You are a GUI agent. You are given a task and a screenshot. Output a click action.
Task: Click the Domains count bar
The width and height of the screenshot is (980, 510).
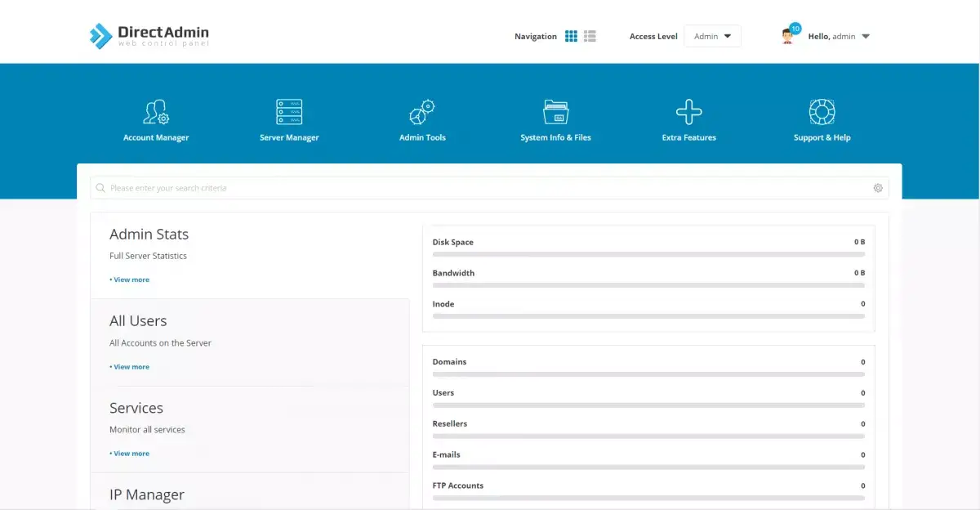pyautogui.click(x=648, y=374)
